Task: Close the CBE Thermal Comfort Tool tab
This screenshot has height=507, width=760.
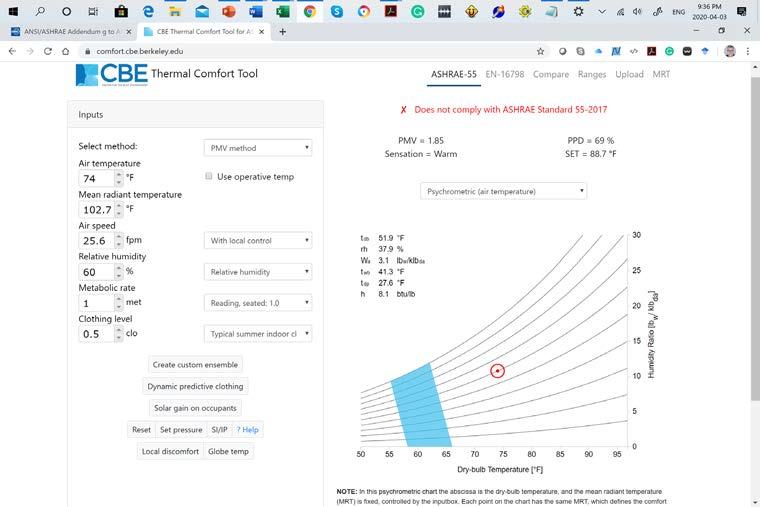Action: click(x=261, y=32)
